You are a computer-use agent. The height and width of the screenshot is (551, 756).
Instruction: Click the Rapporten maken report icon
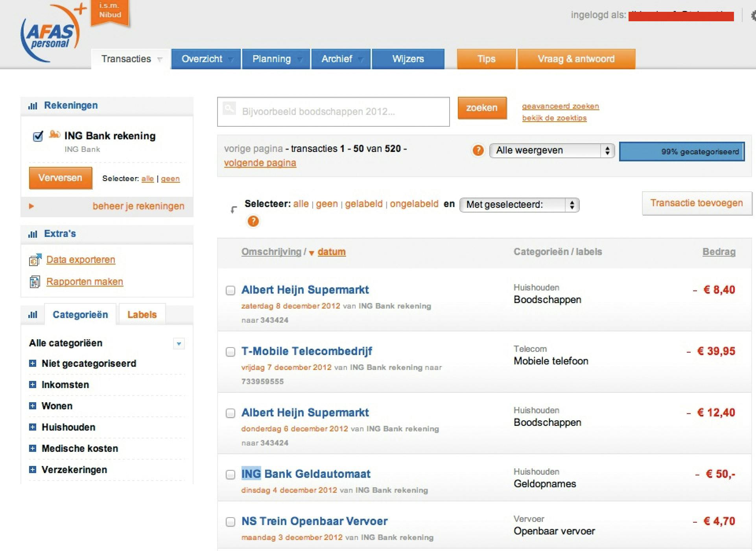pos(35,282)
